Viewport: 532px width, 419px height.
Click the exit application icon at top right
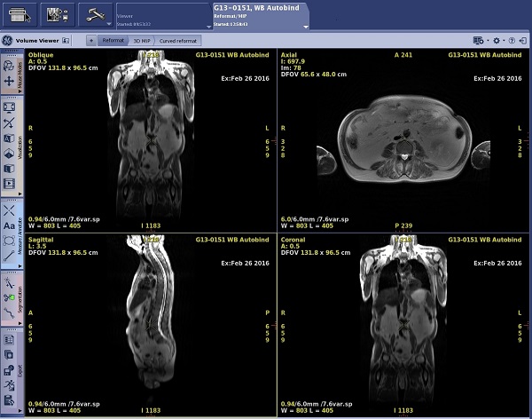pos(524,41)
